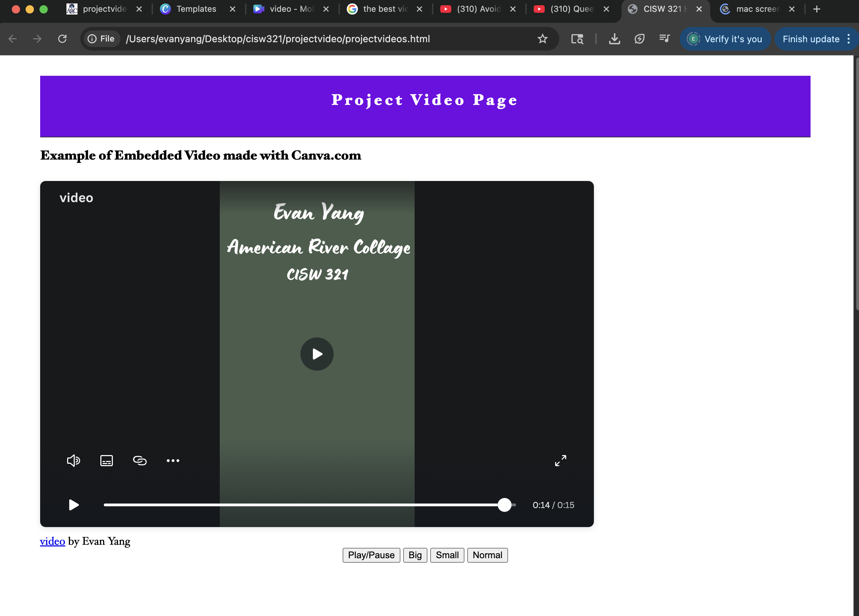Click the Big size button
The image size is (859, 616).
coord(415,555)
